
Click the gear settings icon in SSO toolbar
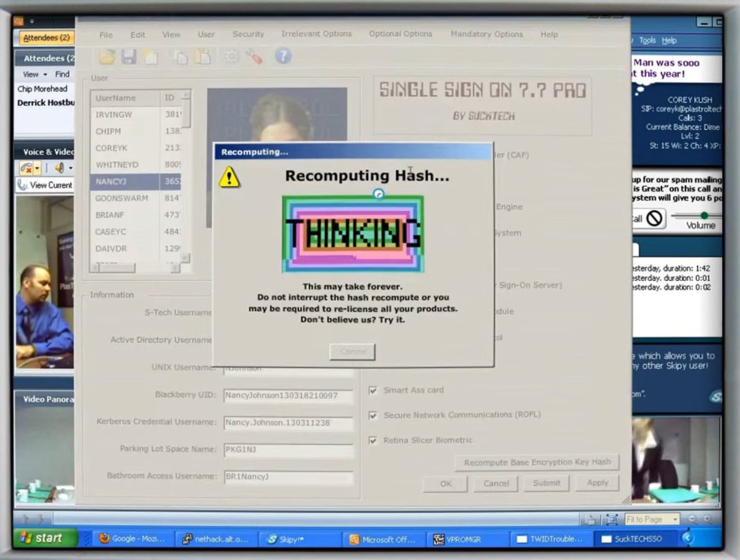pos(231,57)
